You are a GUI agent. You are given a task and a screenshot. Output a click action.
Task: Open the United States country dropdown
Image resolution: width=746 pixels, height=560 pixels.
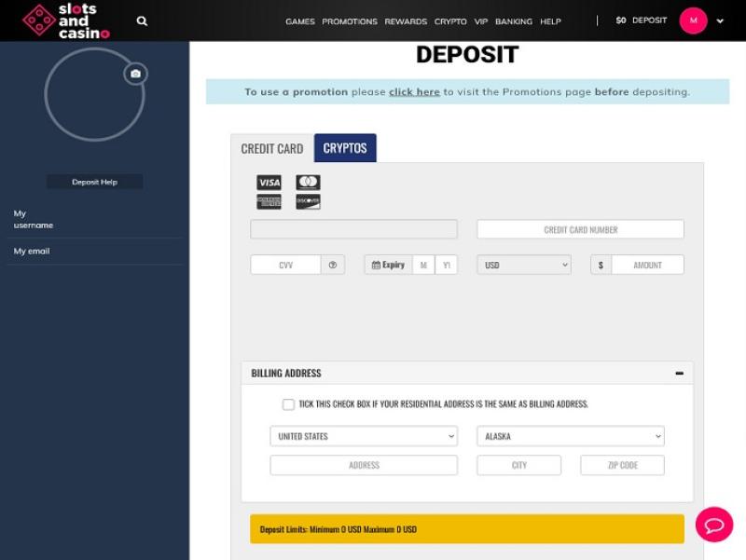[x=364, y=436]
